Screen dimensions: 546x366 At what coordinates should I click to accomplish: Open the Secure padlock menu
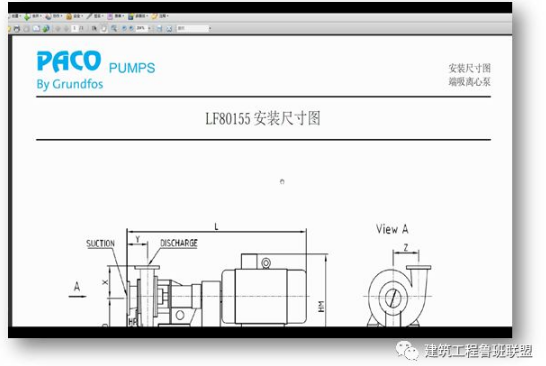[x=75, y=16]
